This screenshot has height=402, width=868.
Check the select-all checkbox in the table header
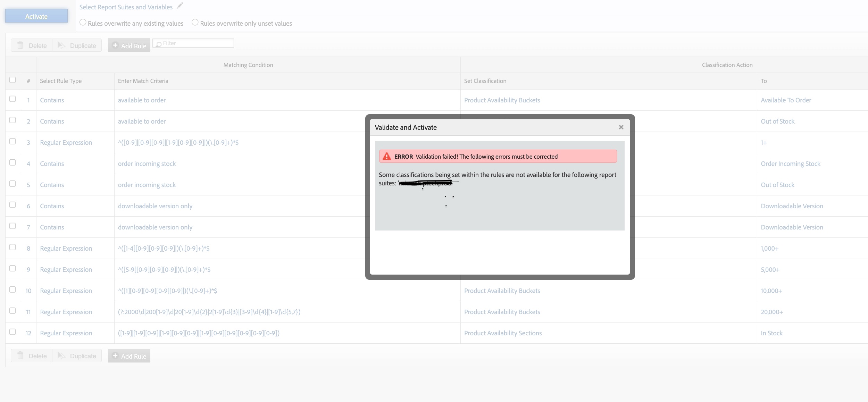[x=13, y=80]
